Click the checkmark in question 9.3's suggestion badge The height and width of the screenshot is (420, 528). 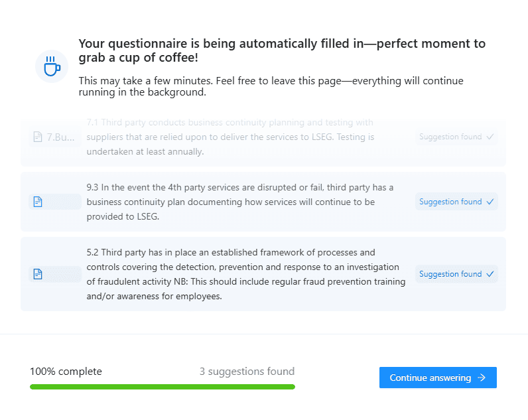point(490,202)
